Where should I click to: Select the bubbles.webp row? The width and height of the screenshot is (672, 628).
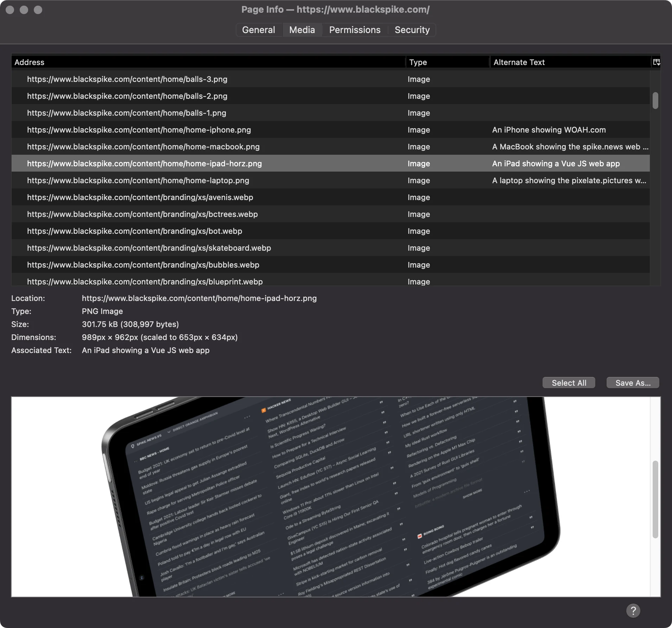330,265
